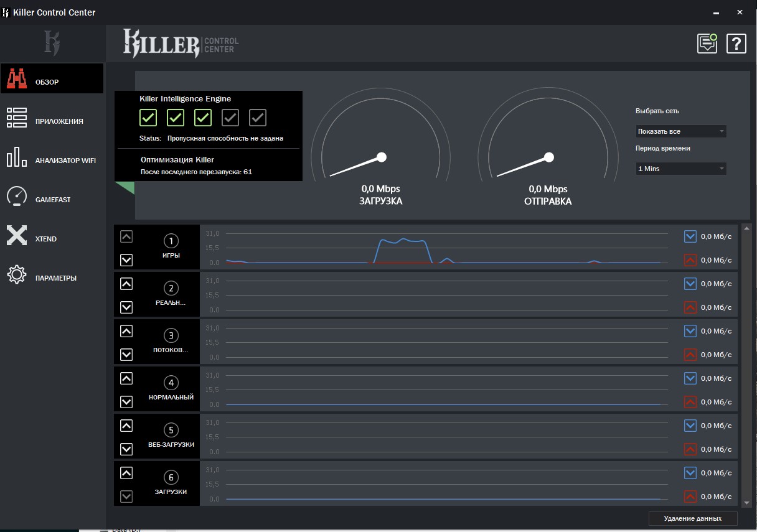This screenshot has height=532, width=757.
Task: Click the scrollbar down arrow in priority list
Action: (746, 502)
